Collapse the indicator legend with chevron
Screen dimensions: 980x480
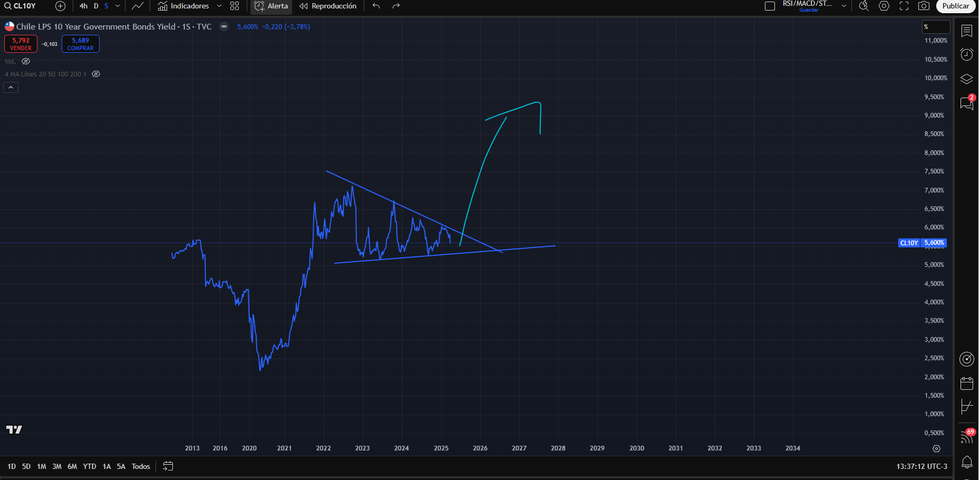11,88
